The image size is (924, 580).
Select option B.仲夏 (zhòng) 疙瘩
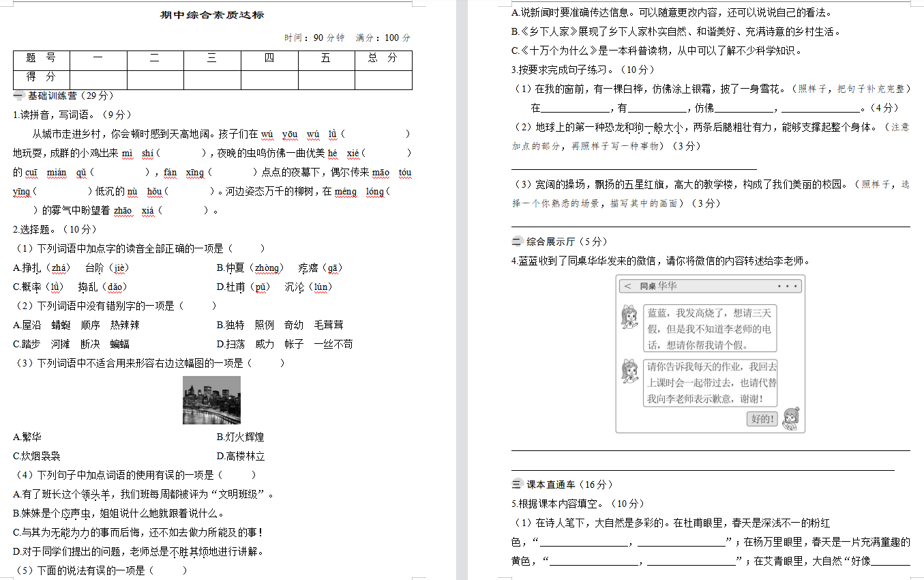(280, 268)
